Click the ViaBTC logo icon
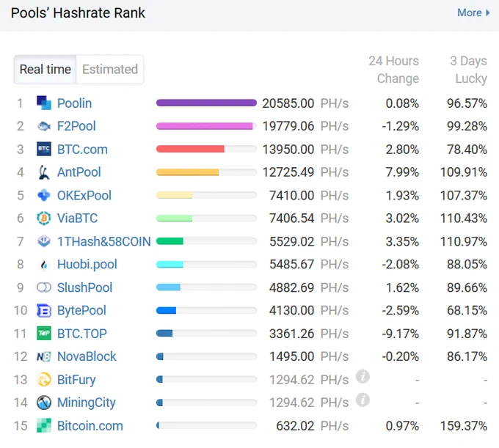Viewport: 499px width, 448px height. click(x=44, y=218)
